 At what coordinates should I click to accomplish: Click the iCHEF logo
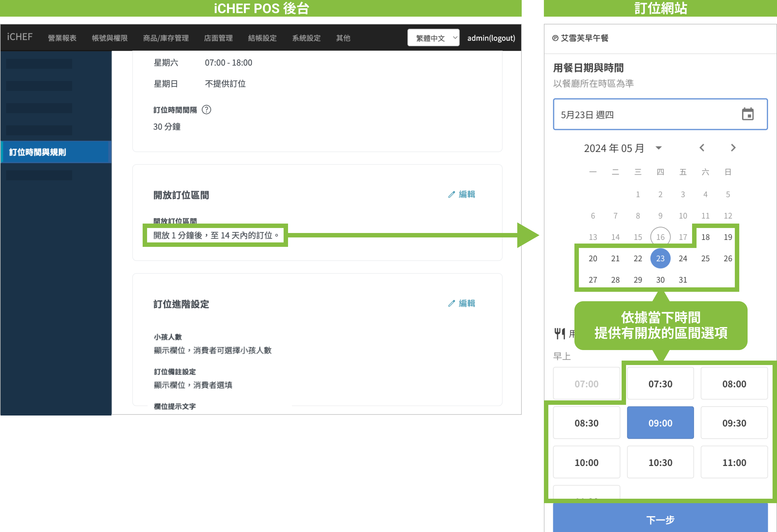pos(20,37)
